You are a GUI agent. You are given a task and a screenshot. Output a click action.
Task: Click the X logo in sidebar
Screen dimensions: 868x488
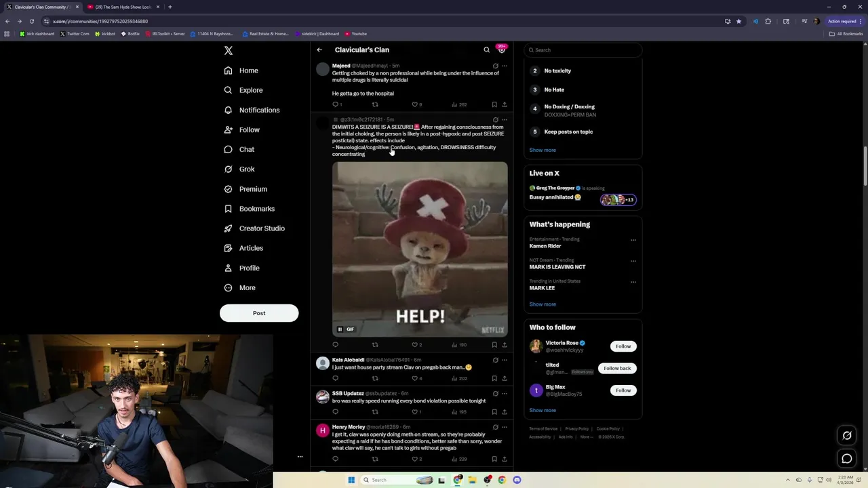click(x=229, y=51)
